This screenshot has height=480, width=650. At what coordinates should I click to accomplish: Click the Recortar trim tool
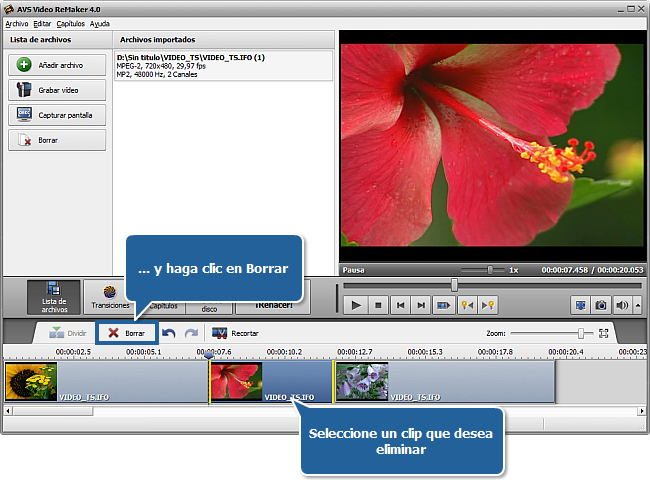pyautogui.click(x=235, y=333)
